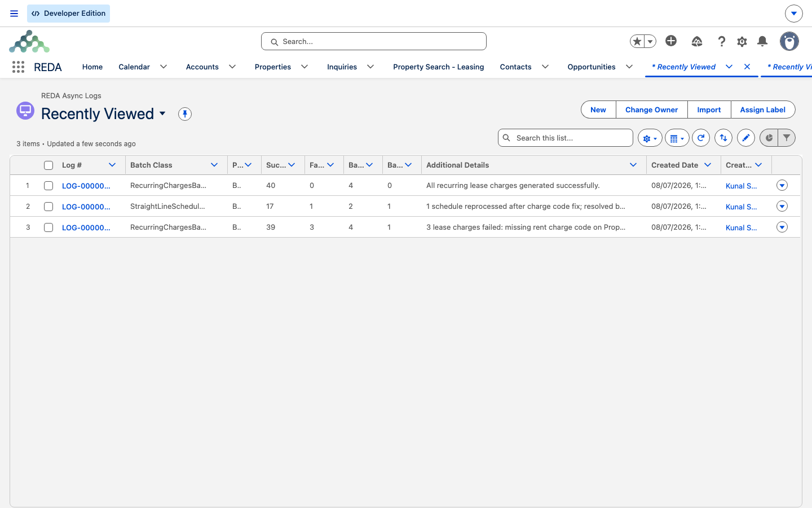Open the Trailhead guidance icon

coord(697,41)
